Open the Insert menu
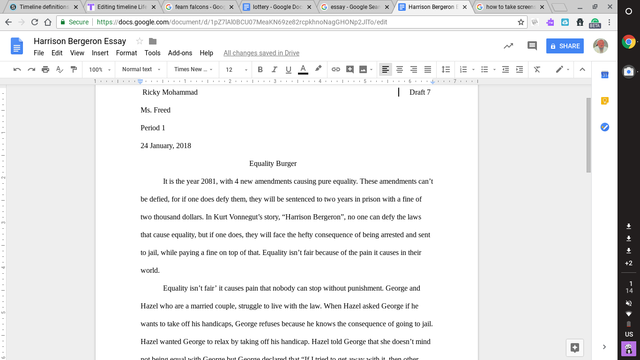The image size is (640, 360). [100, 53]
